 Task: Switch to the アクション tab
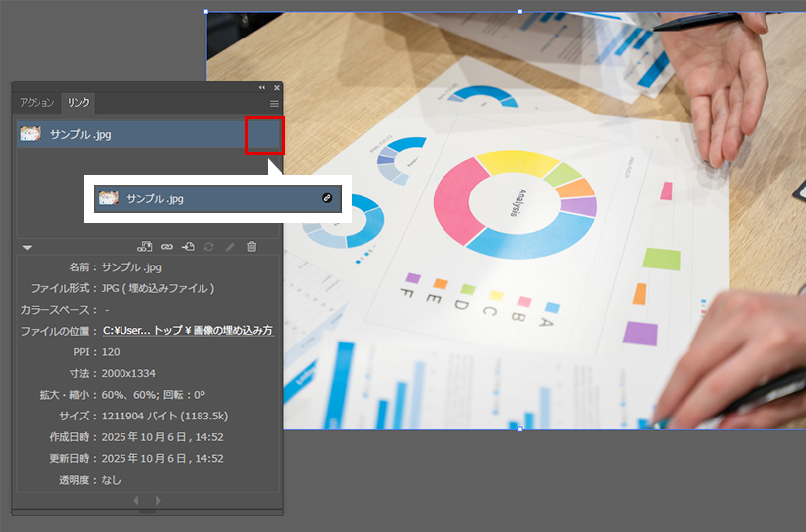pyautogui.click(x=39, y=103)
